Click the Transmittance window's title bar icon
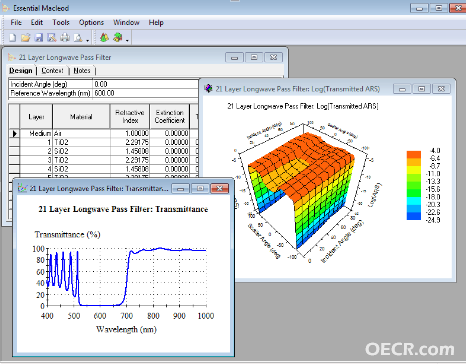Image resolution: width=466 pixels, height=364 pixels. (x=22, y=188)
